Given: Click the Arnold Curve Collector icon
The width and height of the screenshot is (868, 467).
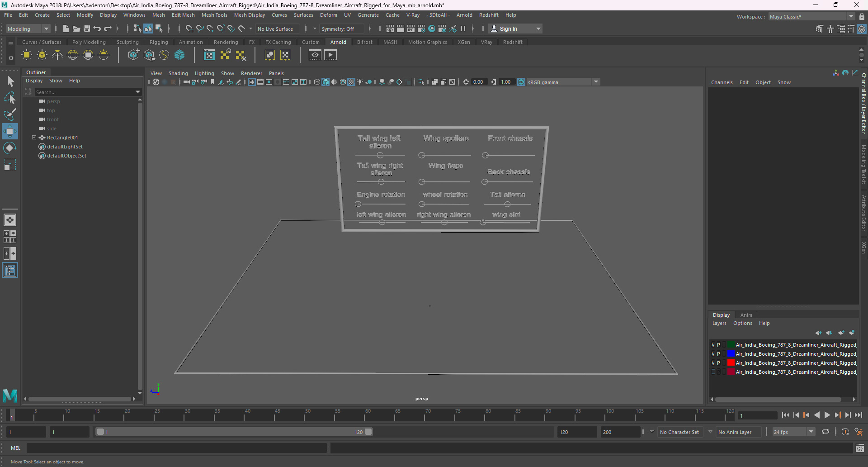Looking at the screenshot, I should tap(164, 55).
